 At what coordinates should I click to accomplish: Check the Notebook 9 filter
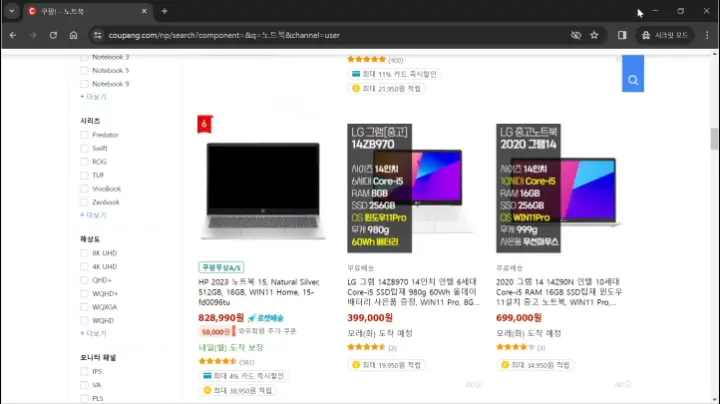click(x=84, y=84)
